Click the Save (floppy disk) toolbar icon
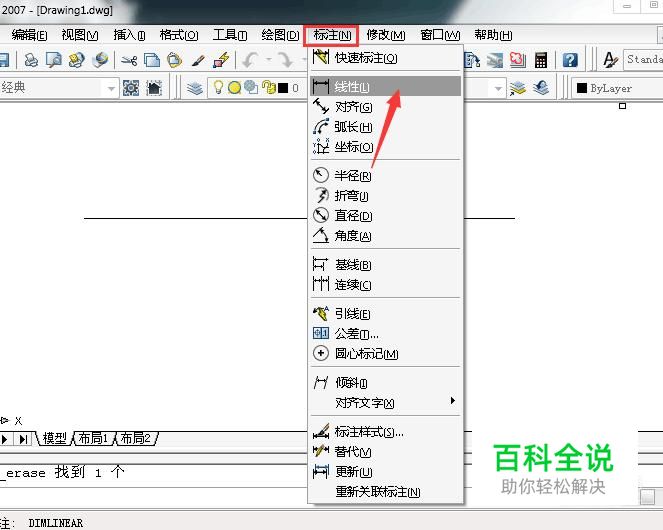Viewport: 663px width, 530px height. point(4,60)
